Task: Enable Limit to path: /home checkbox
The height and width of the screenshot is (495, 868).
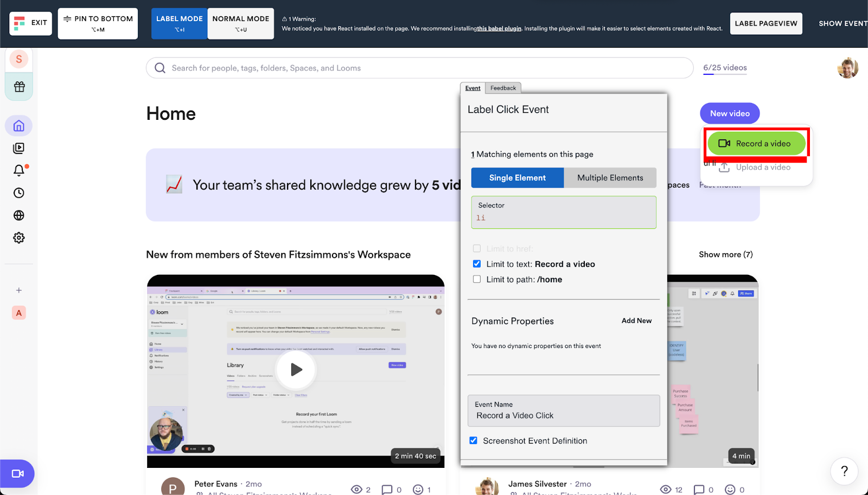Action: point(477,279)
